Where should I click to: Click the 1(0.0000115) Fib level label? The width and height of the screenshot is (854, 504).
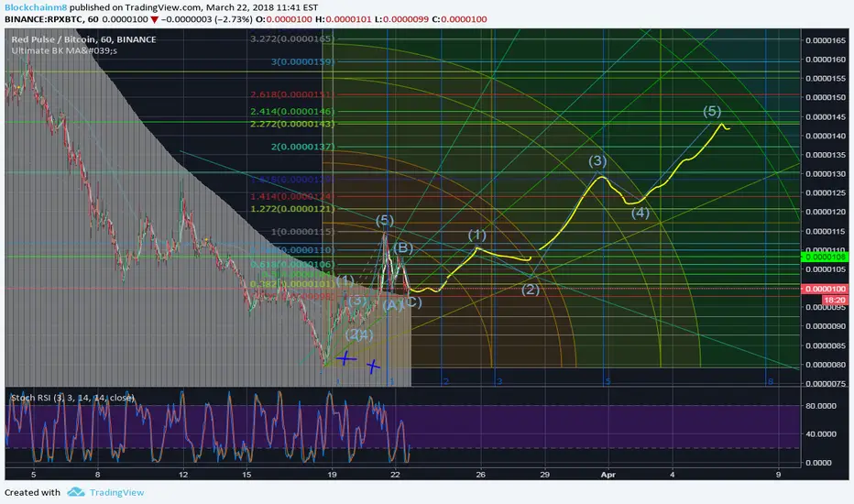pyautogui.click(x=302, y=232)
